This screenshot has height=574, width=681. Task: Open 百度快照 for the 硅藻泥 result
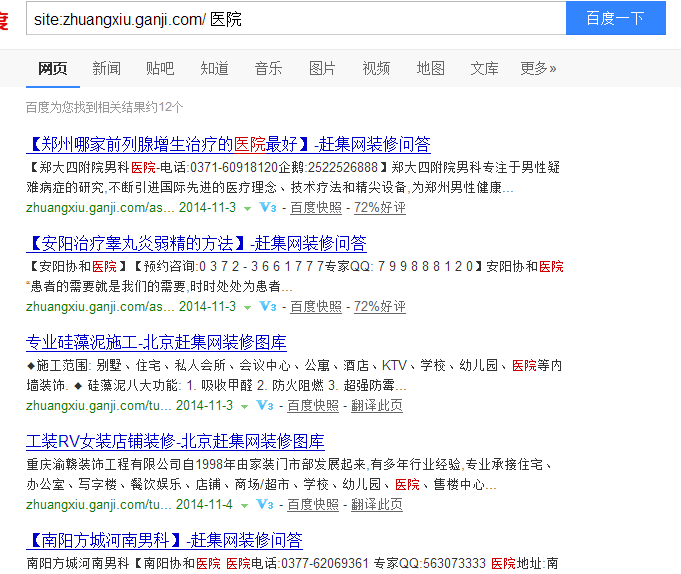(x=313, y=406)
